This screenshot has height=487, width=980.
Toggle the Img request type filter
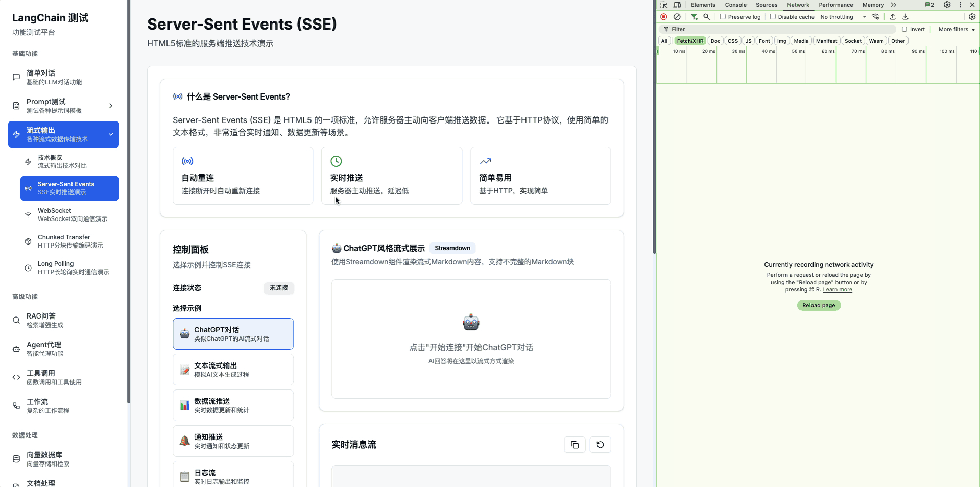pyautogui.click(x=781, y=41)
